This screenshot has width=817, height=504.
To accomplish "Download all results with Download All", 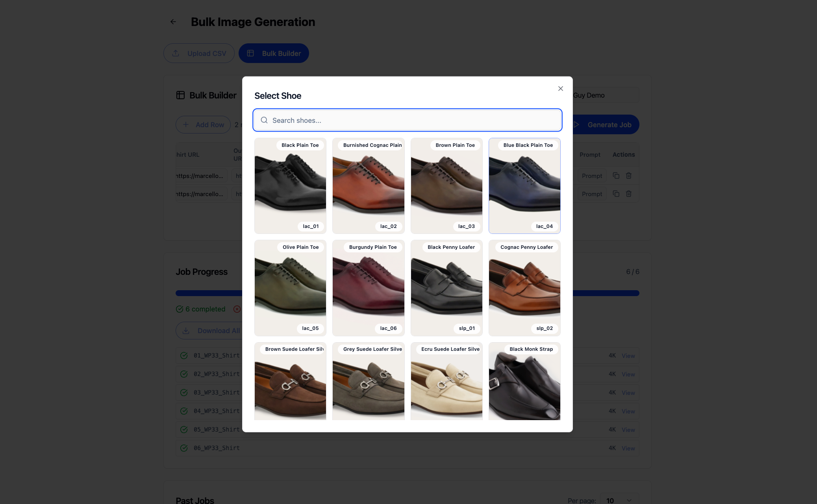I will pos(209,331).
